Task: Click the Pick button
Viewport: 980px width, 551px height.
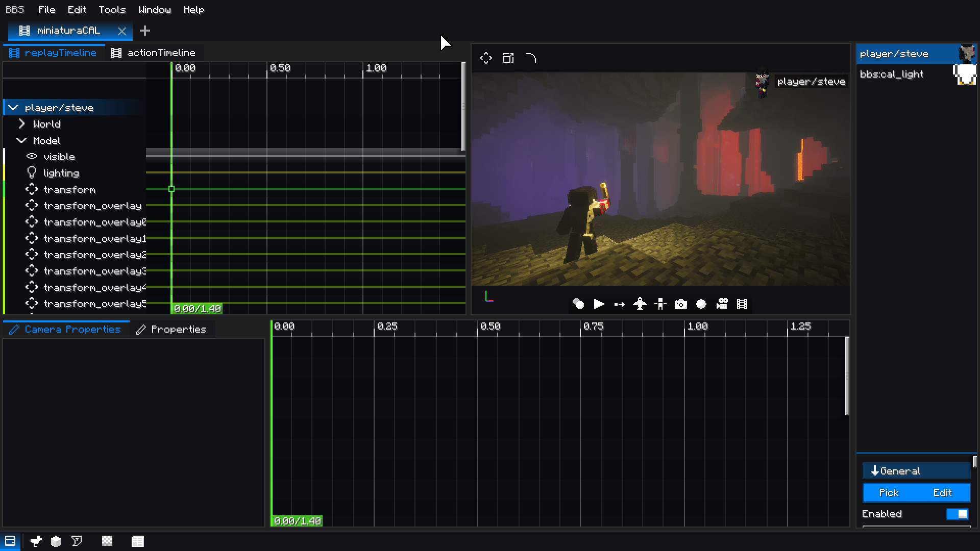Action: pos(889,492)
